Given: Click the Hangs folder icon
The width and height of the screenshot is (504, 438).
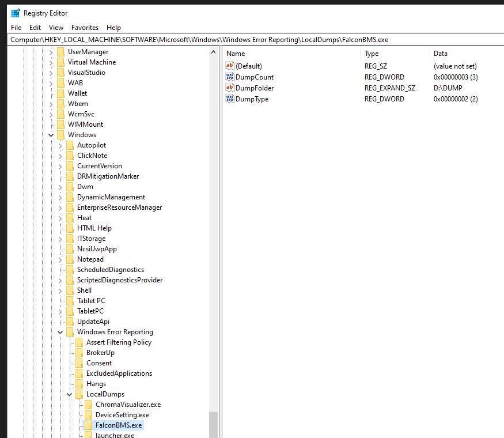Looking at the screenshot, I should tap(79, 384).
